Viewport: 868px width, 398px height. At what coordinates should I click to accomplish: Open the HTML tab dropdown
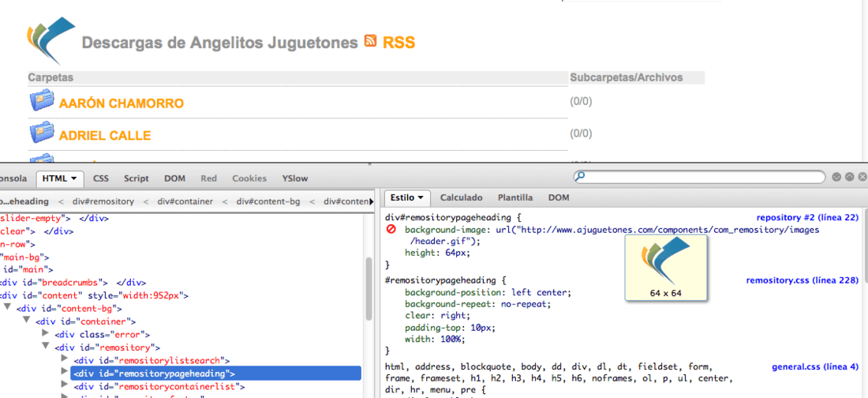click(73, 178)
